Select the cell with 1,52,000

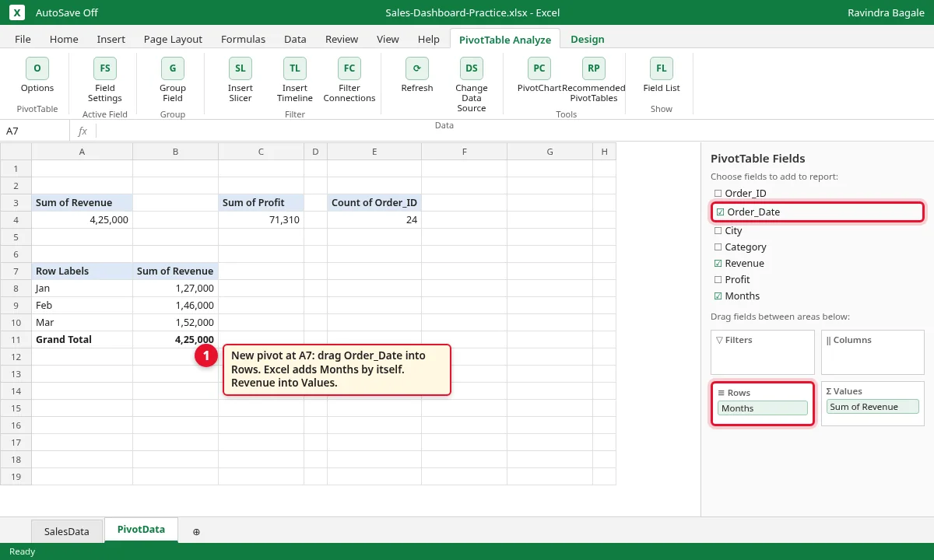pos(176,322)
